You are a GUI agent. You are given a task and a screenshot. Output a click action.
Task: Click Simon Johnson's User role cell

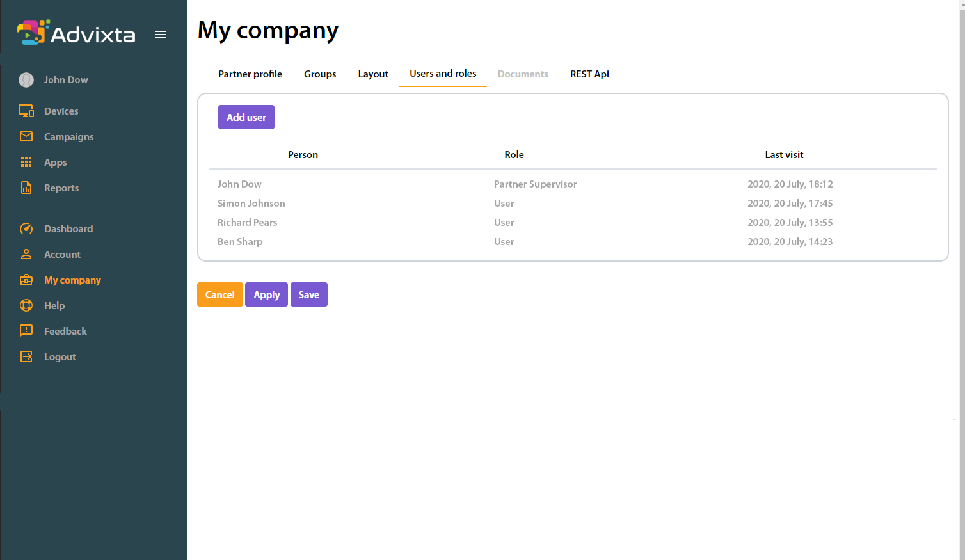click(x=504, y=204)
